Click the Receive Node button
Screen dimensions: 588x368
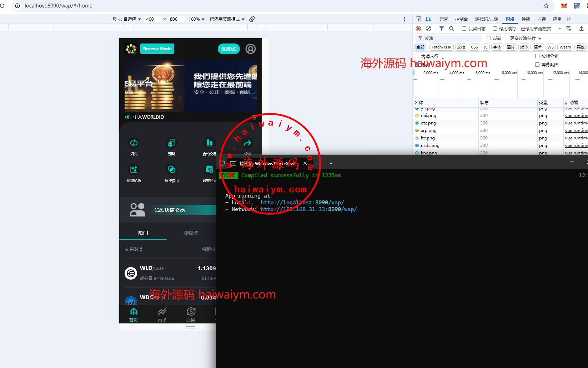[157, 49]
